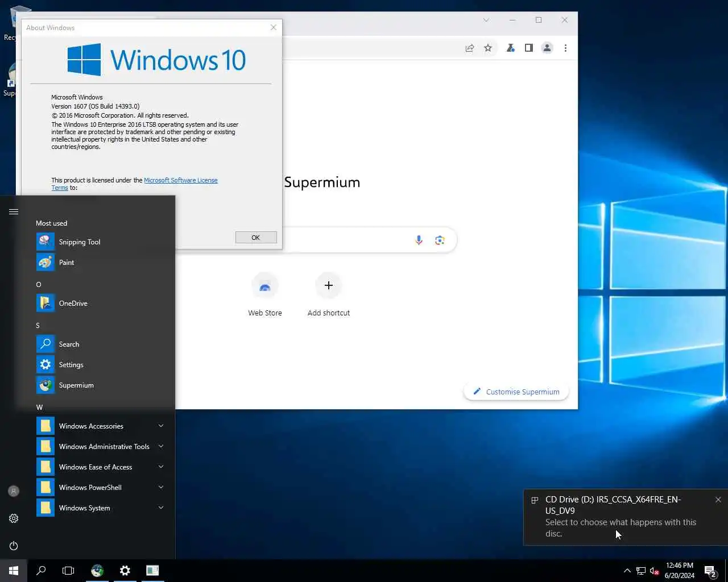The width and height of the screenshot is (728, 582).
Task: Open the Microsoft Software License Terms link
Action: pos(180,180)
